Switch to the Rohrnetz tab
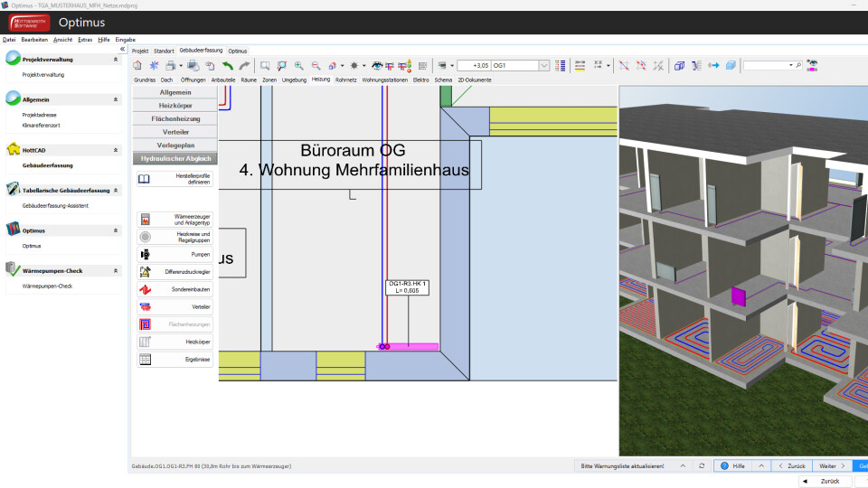This screenshot has height=488, width=868. click(x=345, y=80)
